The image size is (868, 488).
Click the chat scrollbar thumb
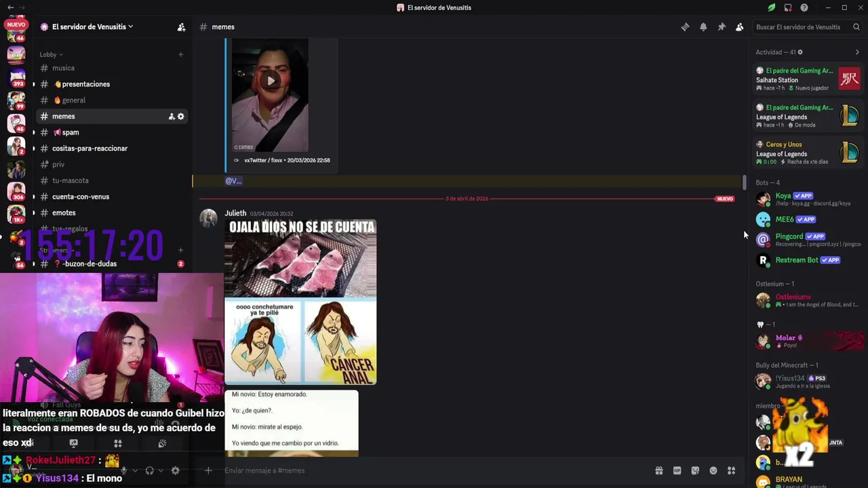click(745, 182)
